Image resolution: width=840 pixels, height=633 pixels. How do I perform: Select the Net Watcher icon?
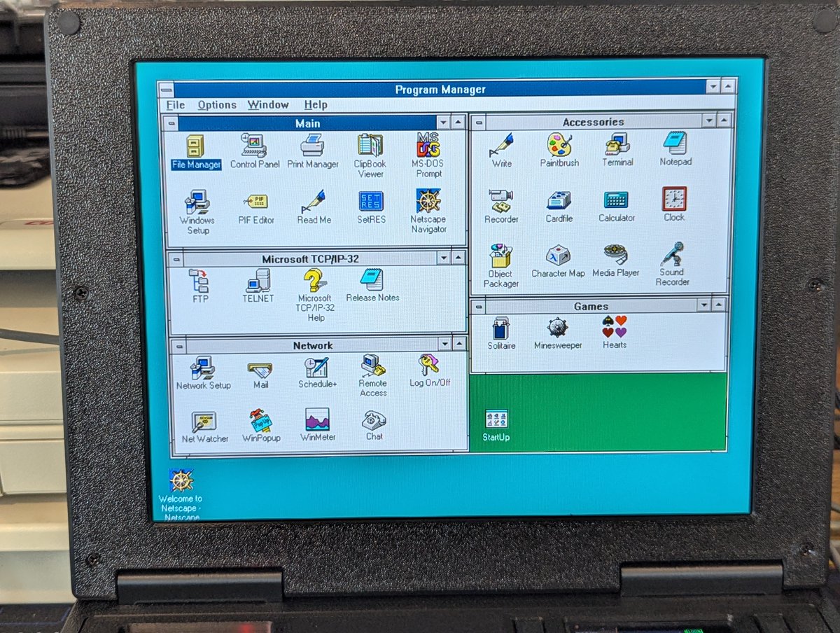point(204,422)
